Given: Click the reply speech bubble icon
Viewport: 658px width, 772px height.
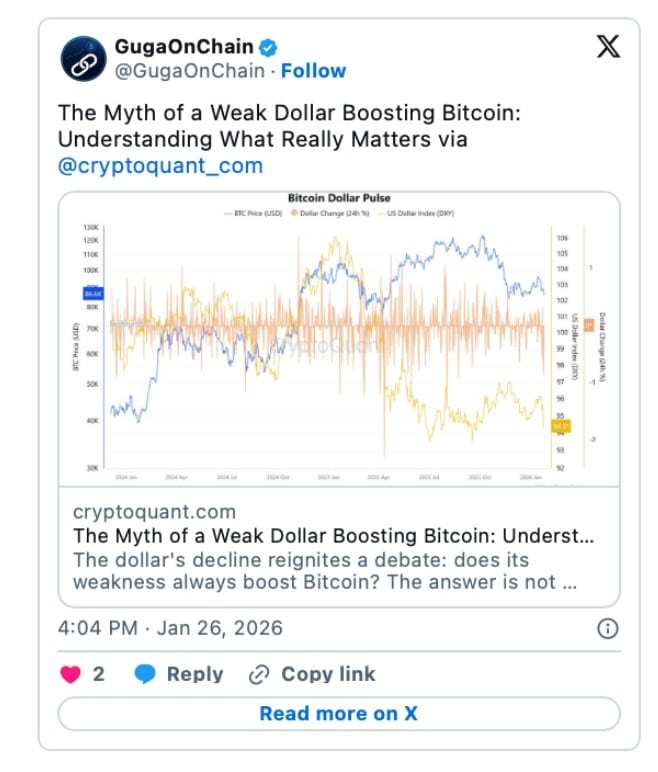Looking at the screenshot, I should [x=145, y=674].
